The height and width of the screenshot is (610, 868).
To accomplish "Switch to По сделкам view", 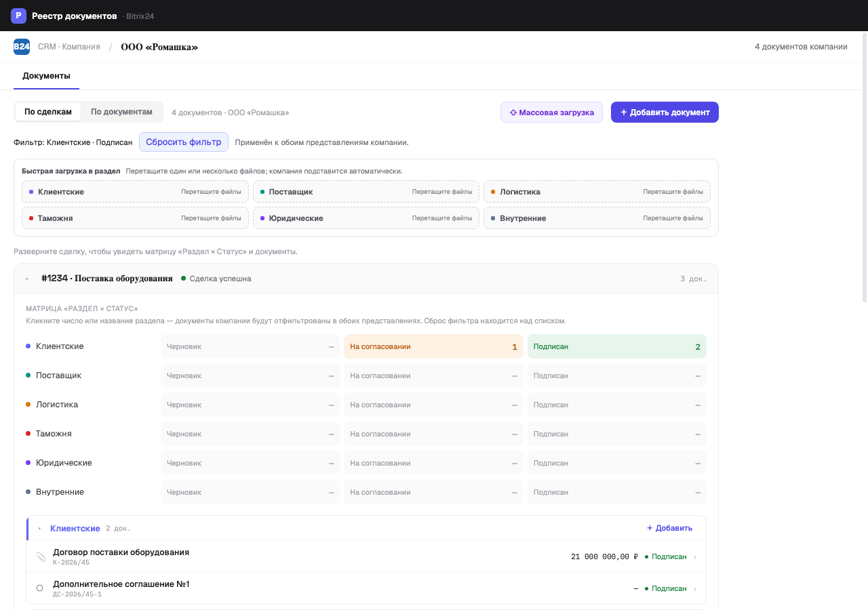I will 48,112.
